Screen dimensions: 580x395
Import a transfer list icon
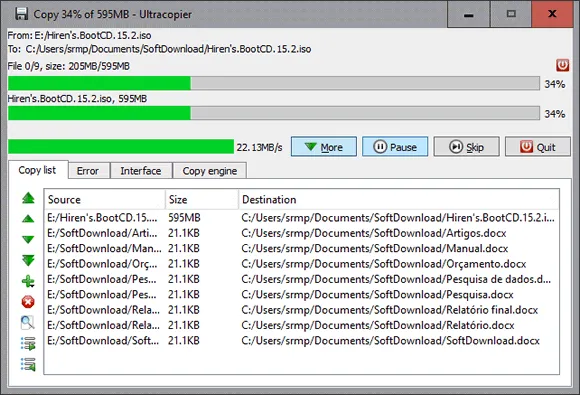click(x=28, y=364)
